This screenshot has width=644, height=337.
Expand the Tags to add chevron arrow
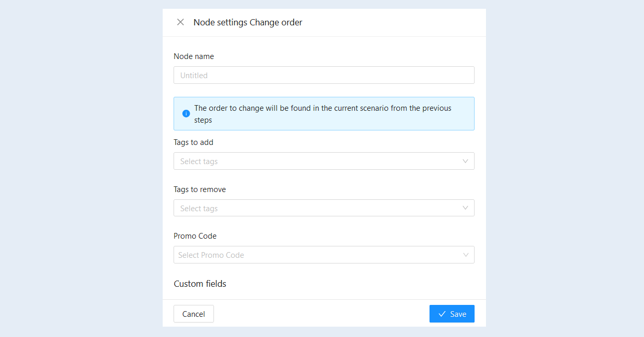click(465, 161)
